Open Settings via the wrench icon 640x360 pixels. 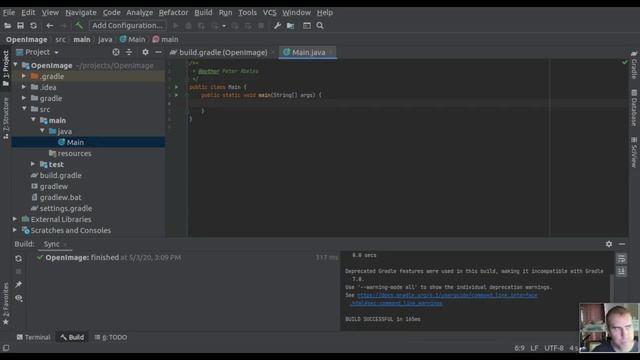(277, 26)
